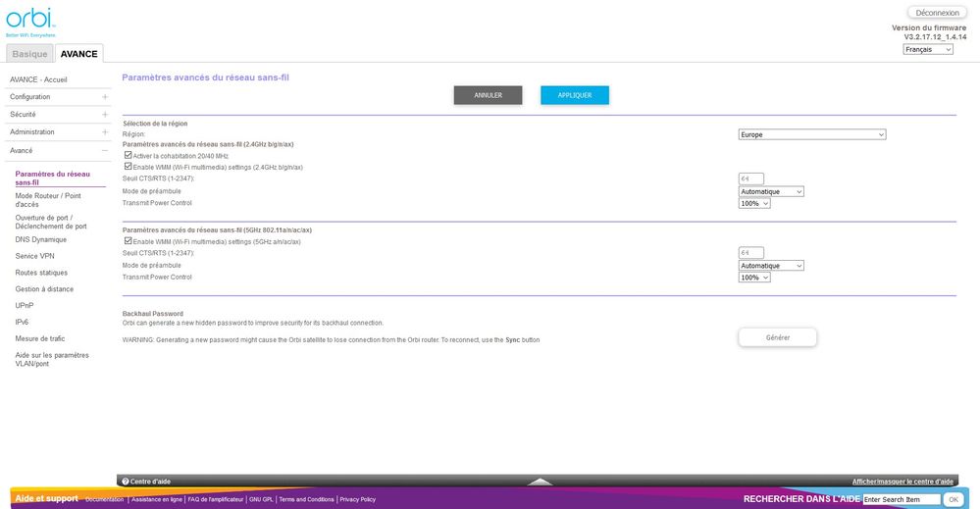Click the APPLIQUER button
980x509 pixels.
click(575, 95)
